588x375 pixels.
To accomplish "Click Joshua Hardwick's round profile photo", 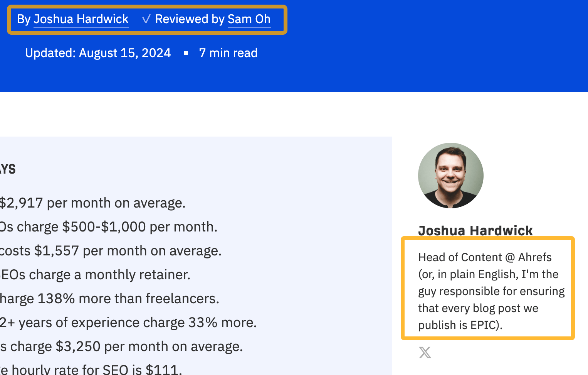I will tap(450, 176).
